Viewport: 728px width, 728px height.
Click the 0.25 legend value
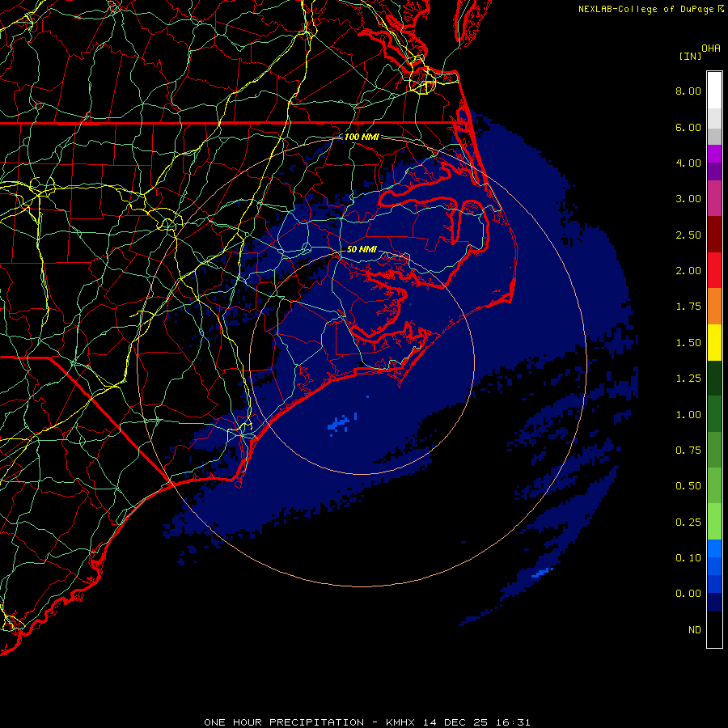pyautogui.click(x=688, y=523)
